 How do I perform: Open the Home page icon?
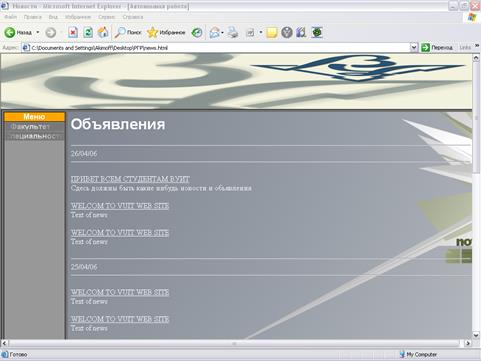pyautogui.click(x=103, y=32)
